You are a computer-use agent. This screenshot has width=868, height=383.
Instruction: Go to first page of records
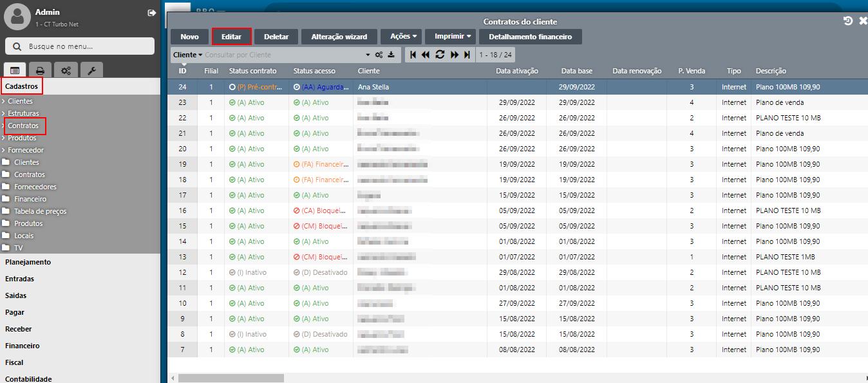(x=413, y=55)
